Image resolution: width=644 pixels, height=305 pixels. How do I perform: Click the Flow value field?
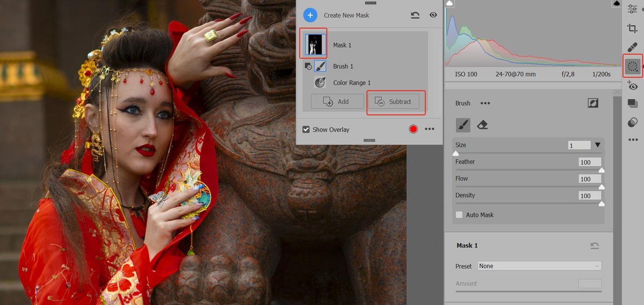[x=590, y=179]
